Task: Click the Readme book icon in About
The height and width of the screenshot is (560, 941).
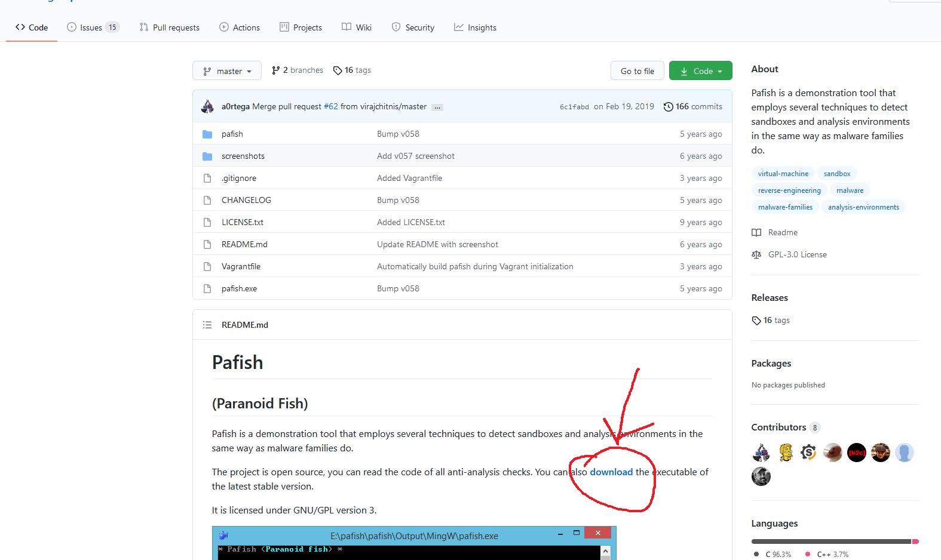Action: click(756, 233)
